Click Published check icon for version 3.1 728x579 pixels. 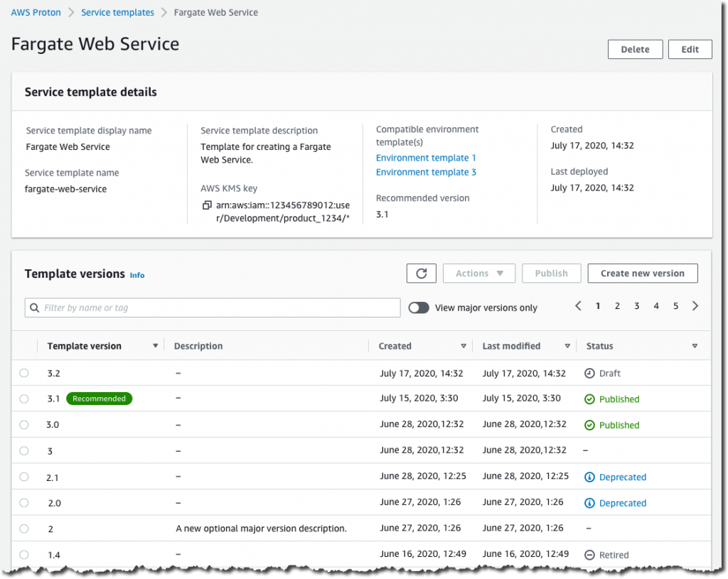coord(589,399)
